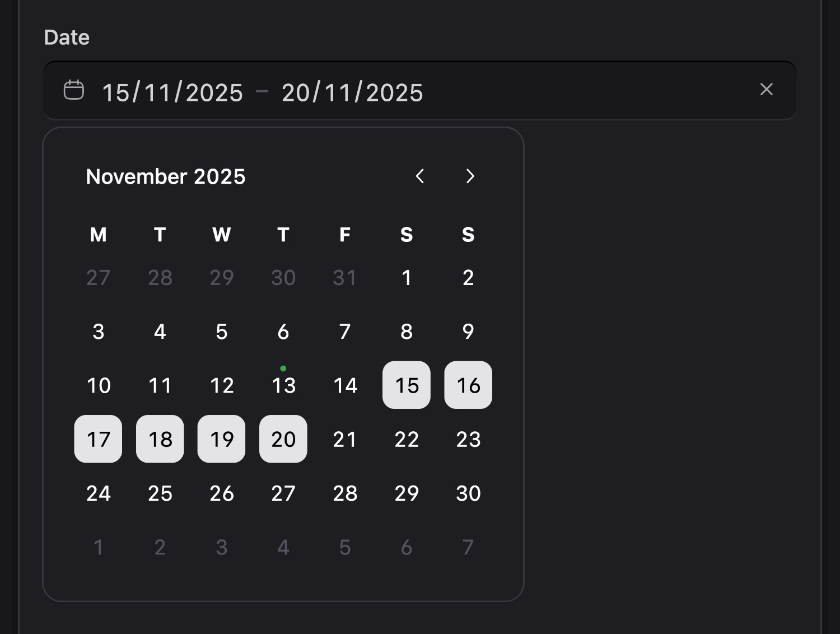
Task: Click date 16 in the selected range
Action: tap(468, 385)
